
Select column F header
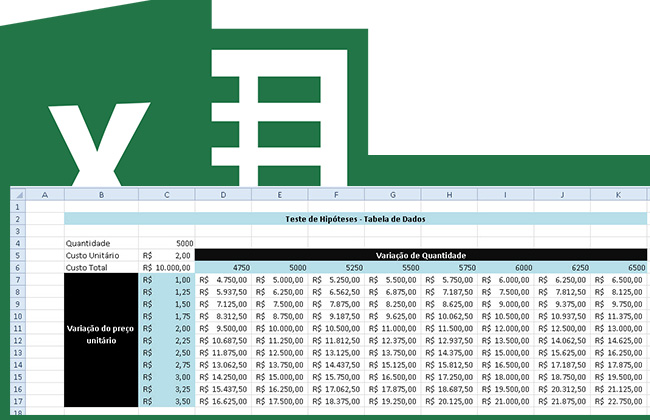click(336, 194)
